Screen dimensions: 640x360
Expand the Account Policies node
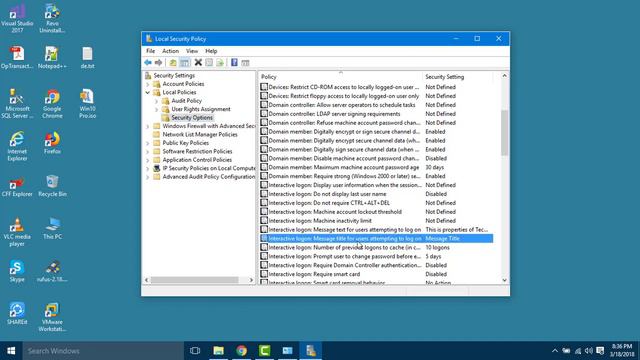(x=148, y=84)
